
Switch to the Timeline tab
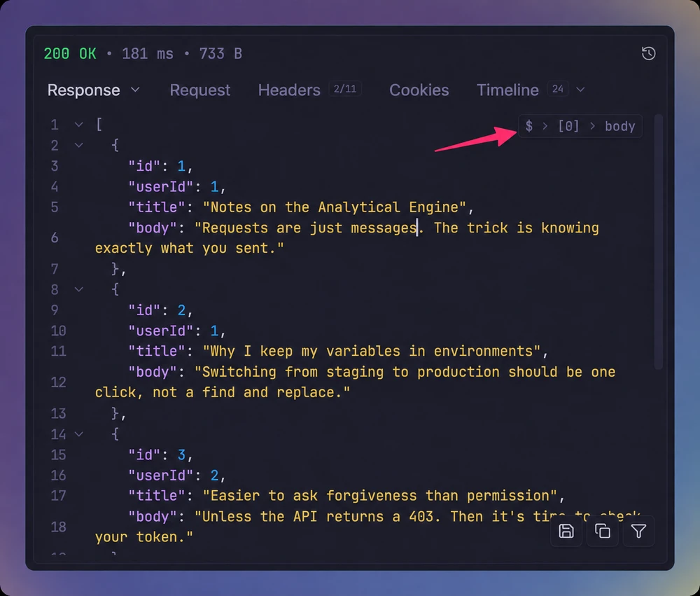tap(507, 90)
